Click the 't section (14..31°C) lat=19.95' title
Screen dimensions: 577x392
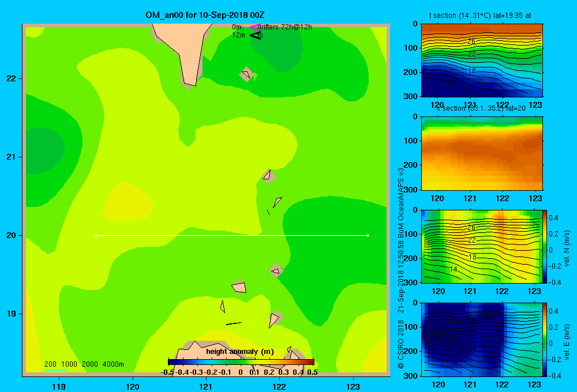480,16
